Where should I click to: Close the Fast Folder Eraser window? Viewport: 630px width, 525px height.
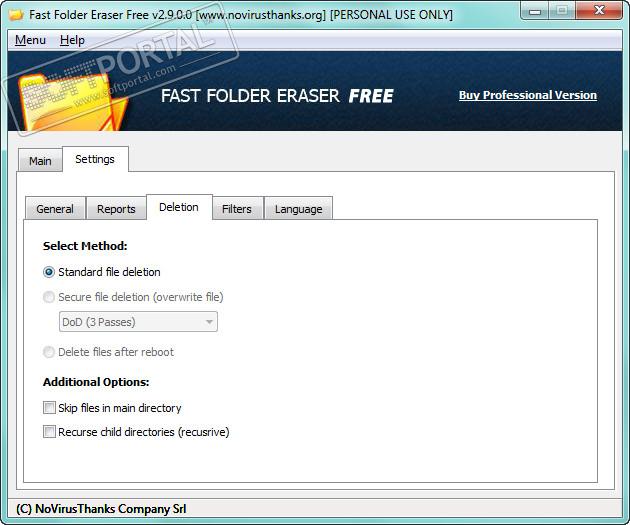(x=599, y=10)
